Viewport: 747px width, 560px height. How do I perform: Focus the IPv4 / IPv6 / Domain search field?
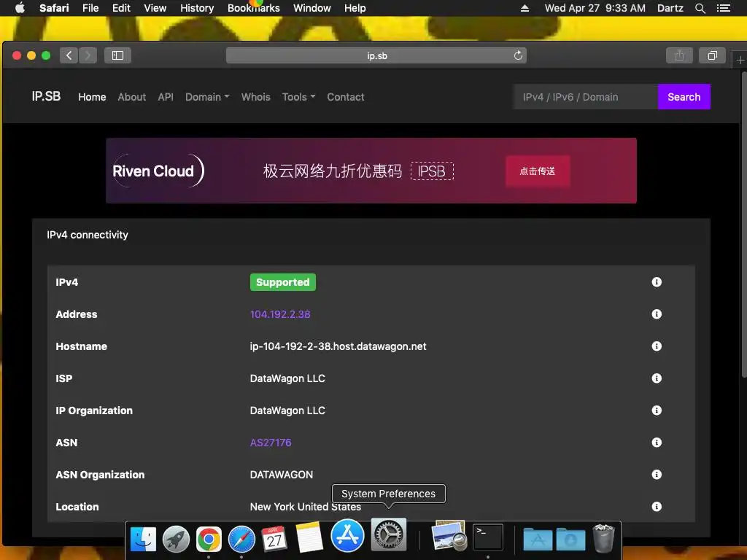(586, 97)
